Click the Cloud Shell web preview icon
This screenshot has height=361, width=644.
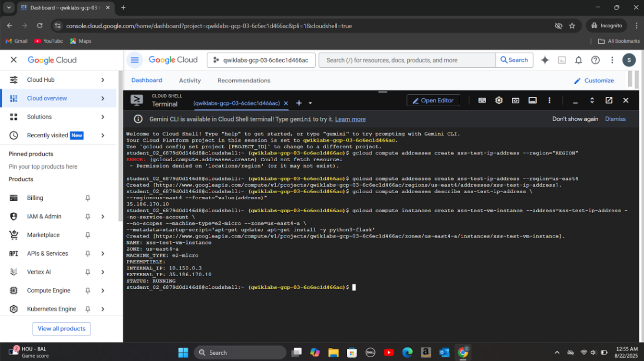516,100
